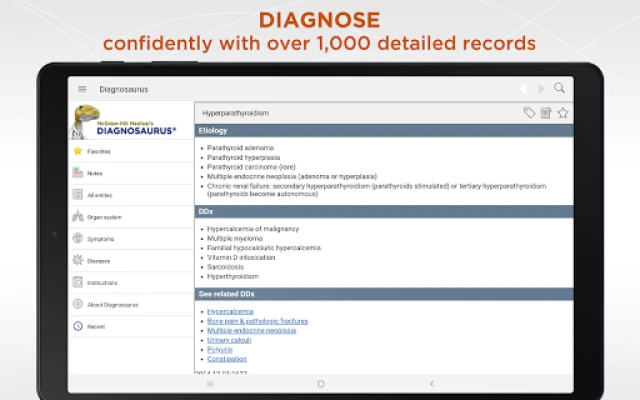Favorite this entry with star outline
This screenshot has width=640, height=400.
[x=563, y=113]
